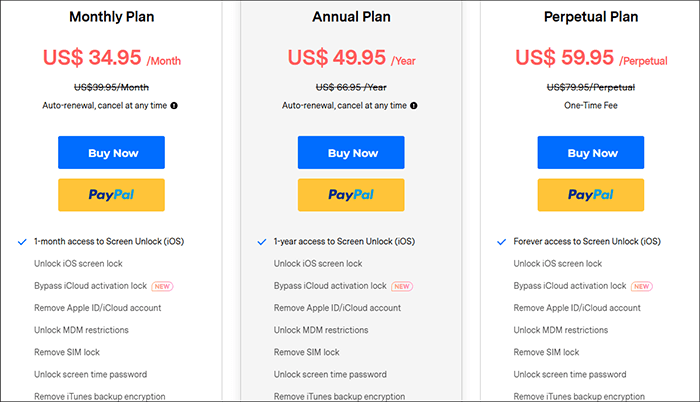Pay for Monthly Plan with PayPal
The height and width of the screenshot is (402, 700).
tap(112, 195)
